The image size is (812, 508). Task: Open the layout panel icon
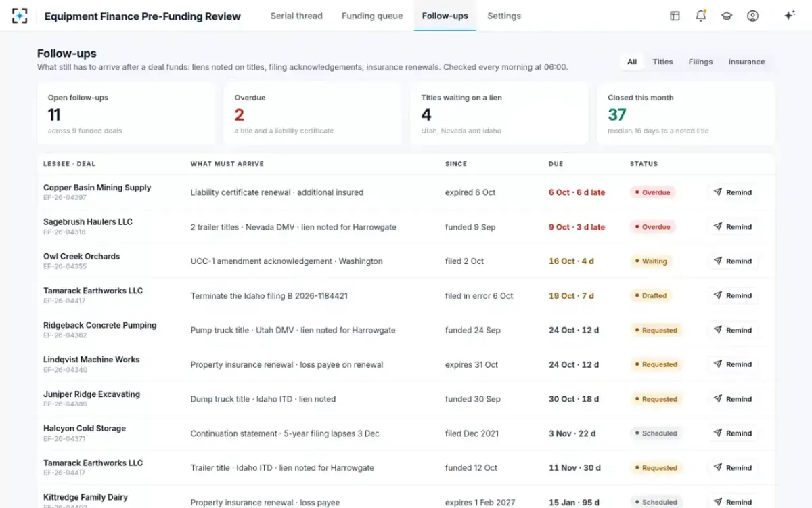675,16
